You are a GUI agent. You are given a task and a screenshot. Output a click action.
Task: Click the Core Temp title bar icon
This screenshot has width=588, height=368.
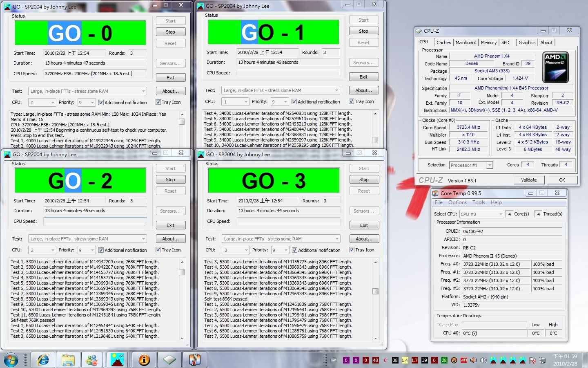436,193
